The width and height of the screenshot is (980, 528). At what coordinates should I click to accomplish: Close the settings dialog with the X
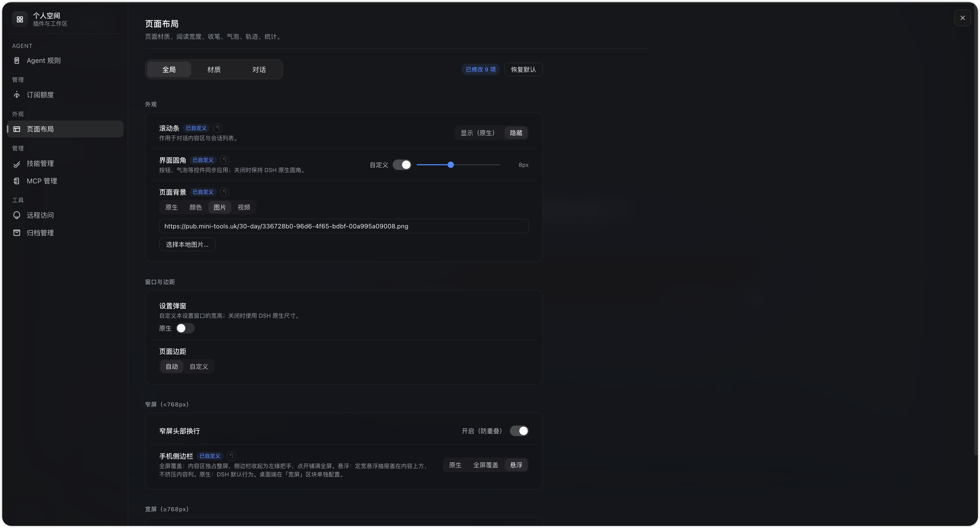point(962,18)
